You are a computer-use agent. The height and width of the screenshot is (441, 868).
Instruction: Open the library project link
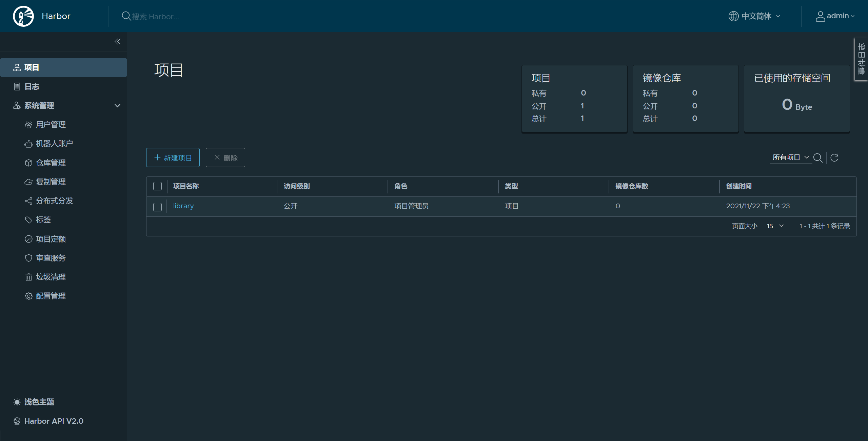[x=183, y=206]
